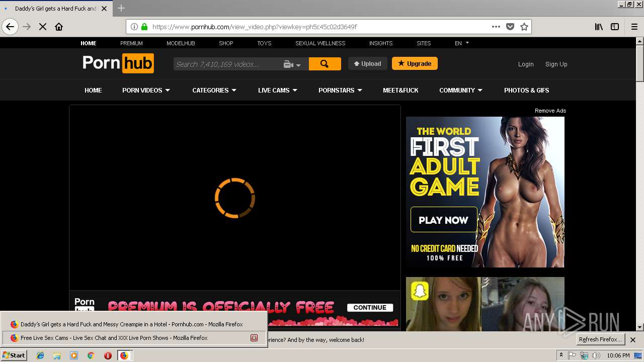Image resolution: width=644 pixels, height=362 pixels.
Task: Expand the EN language dropdown
Action: coord(461,43)
